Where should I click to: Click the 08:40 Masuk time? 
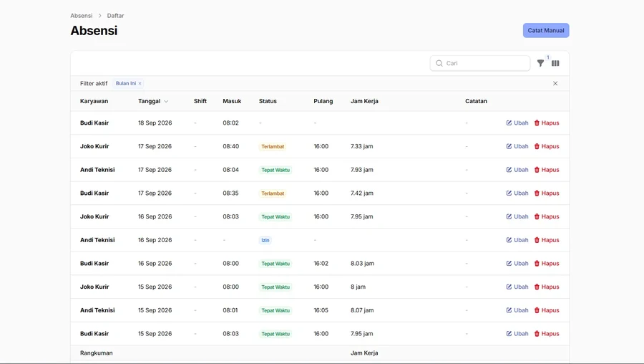point(231,146)
